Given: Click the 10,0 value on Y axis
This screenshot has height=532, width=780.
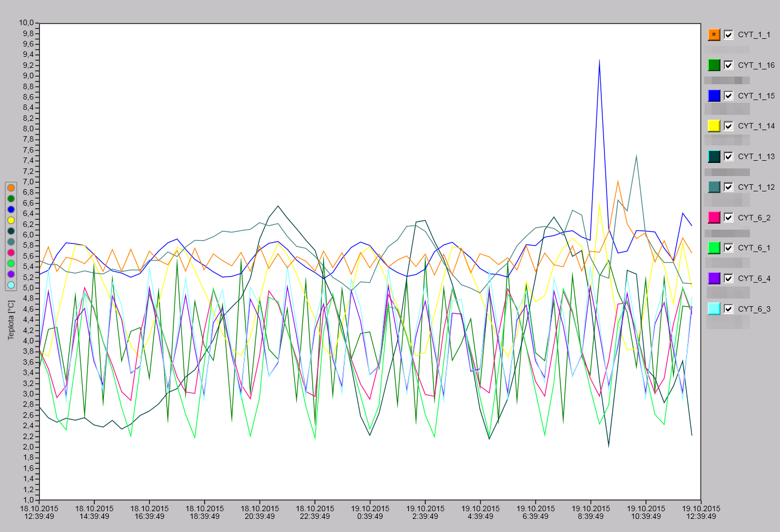Looking at the screenshot, I should click(x=27, y=23).
